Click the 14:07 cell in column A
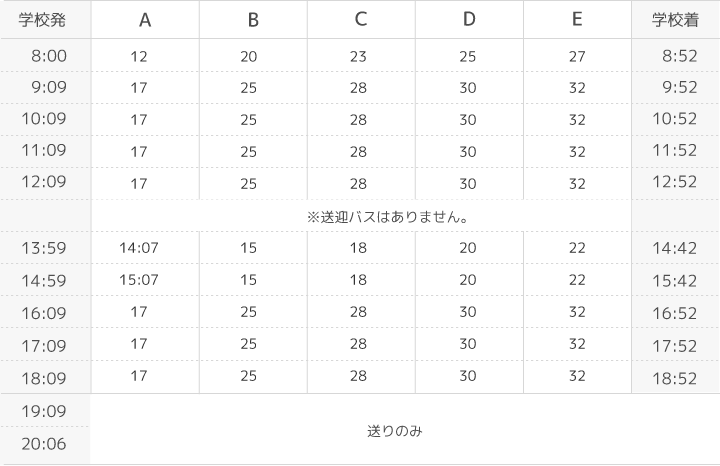The height and width of the screenshot is (466, 720). point(139,248)
